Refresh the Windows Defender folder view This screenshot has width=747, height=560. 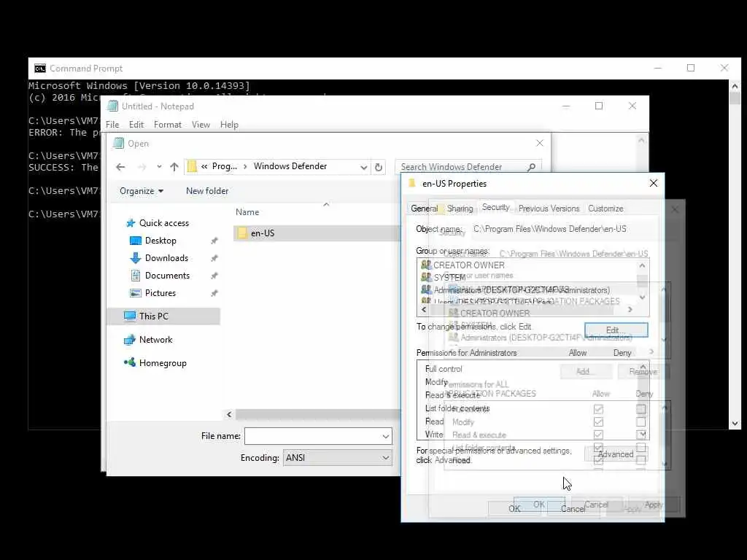click(x=379, y=167)
